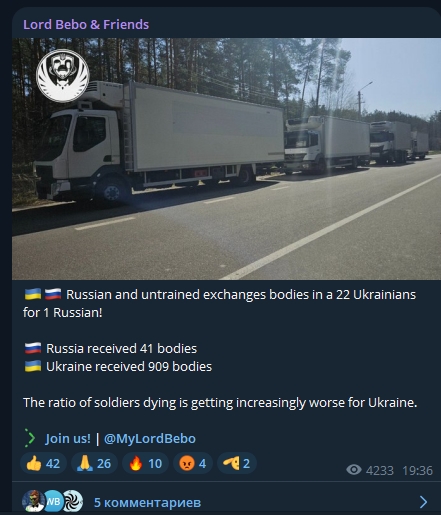Toggle the fire reaction with 10
The width and height of the screenshot is (441, 515).
coord(145,463)
